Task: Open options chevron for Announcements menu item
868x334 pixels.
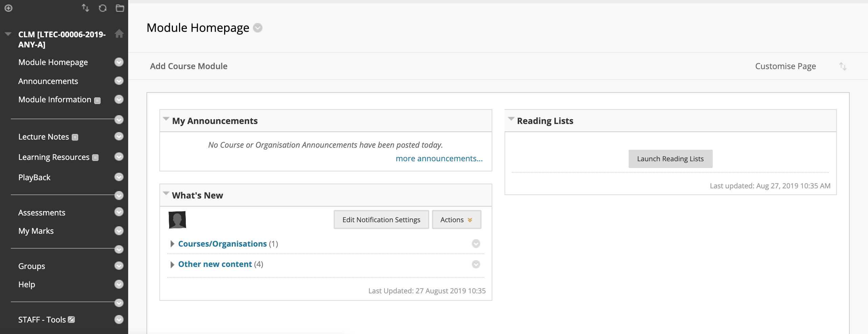Action: coord(119,81)
